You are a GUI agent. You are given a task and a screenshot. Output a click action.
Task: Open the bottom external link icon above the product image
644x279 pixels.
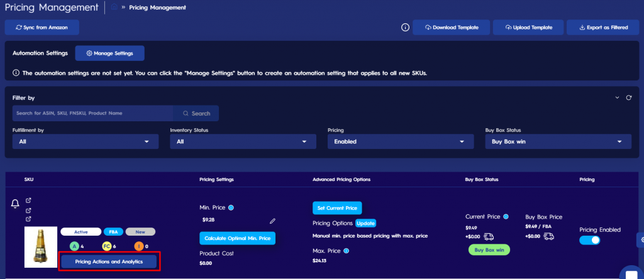point(28,219)
